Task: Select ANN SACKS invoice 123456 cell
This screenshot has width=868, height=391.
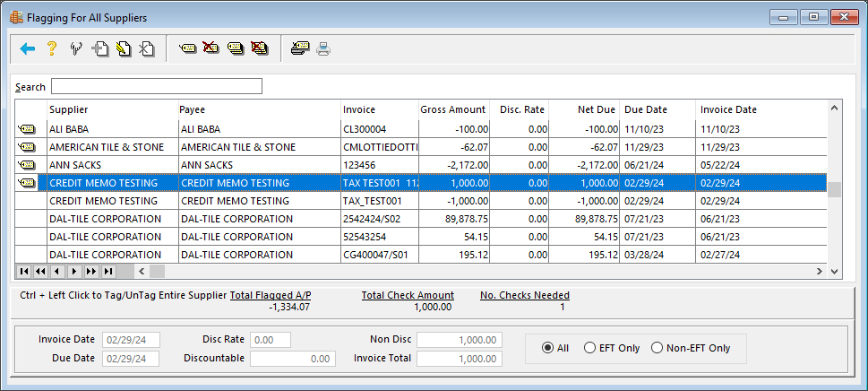Action: point(380,165)
